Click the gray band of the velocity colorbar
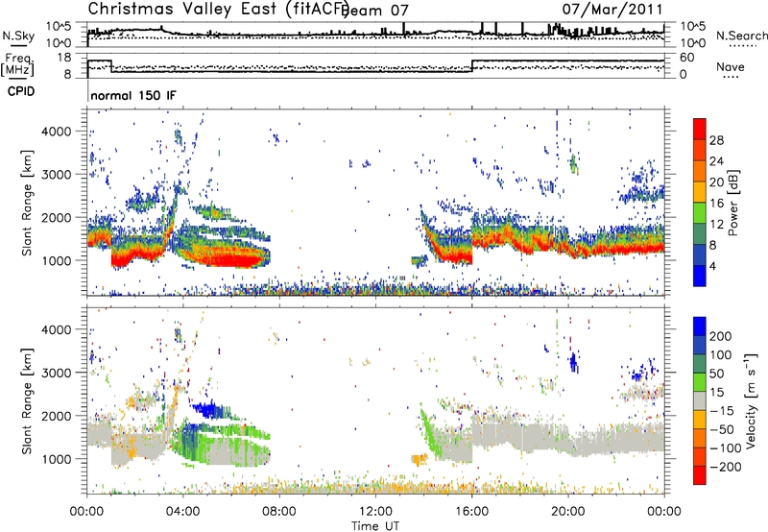 point(700,400)
